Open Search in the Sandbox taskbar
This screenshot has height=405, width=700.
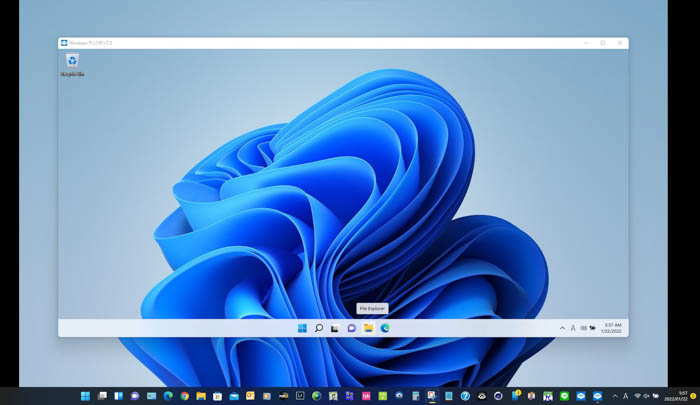coord(319,328)
